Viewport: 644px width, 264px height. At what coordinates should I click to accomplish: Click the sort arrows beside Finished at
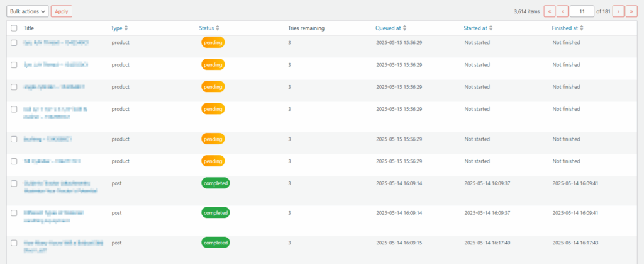click(582, 28)
